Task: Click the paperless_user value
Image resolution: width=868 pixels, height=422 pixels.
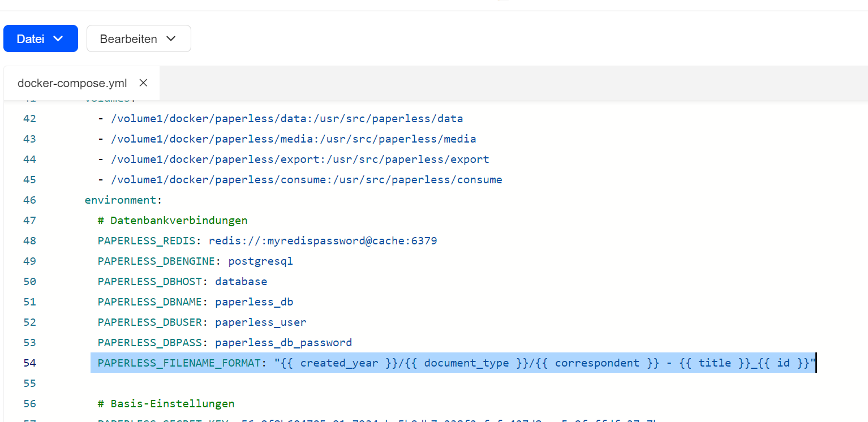Action: pos(261,322)
